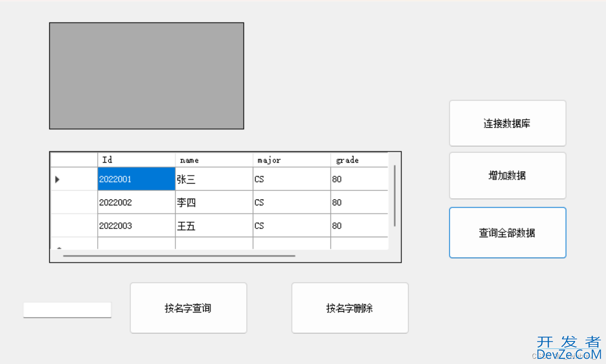Click the gray panel above the table

(146, 76)
